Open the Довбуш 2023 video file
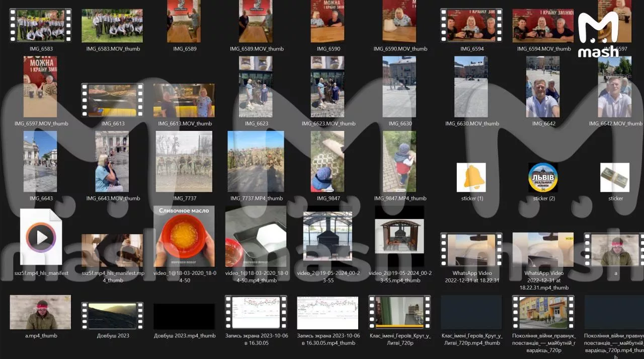644x359 pixels. tap(113, 316)
